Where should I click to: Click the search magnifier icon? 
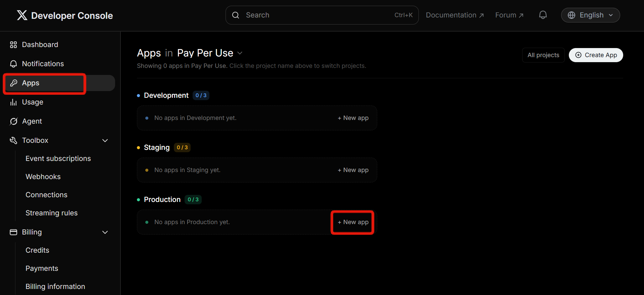(236, 15)
